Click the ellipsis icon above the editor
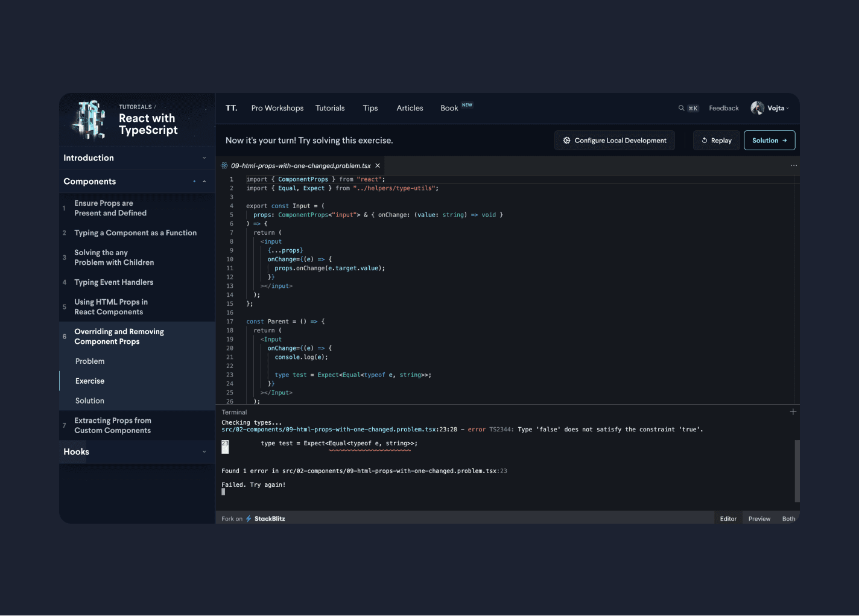Viewport: 859px width, 616px height. tap(794, 165)
